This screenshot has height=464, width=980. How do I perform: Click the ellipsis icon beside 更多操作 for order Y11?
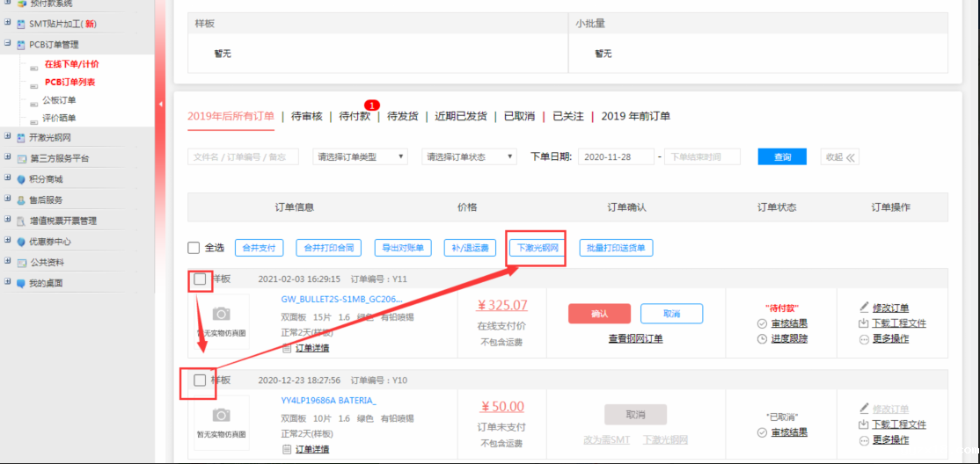[x=864, y=339]
